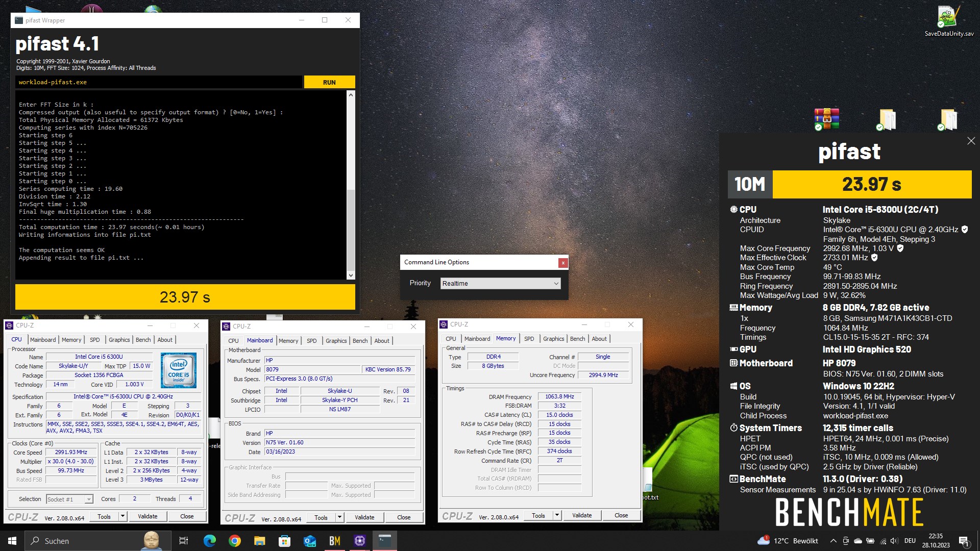Click the 12,315 timer calls value

pyautogui.click(x=858, y=428)
